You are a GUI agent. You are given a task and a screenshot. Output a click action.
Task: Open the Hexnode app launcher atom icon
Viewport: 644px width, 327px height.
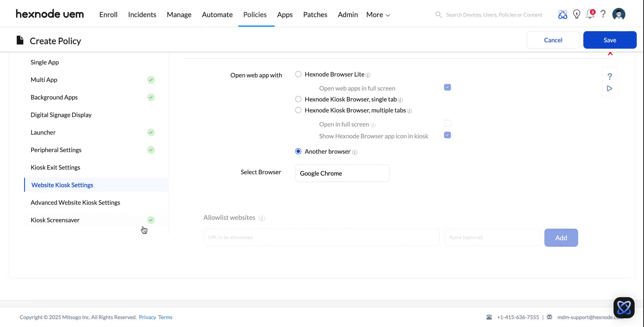(x=563, y=14)
